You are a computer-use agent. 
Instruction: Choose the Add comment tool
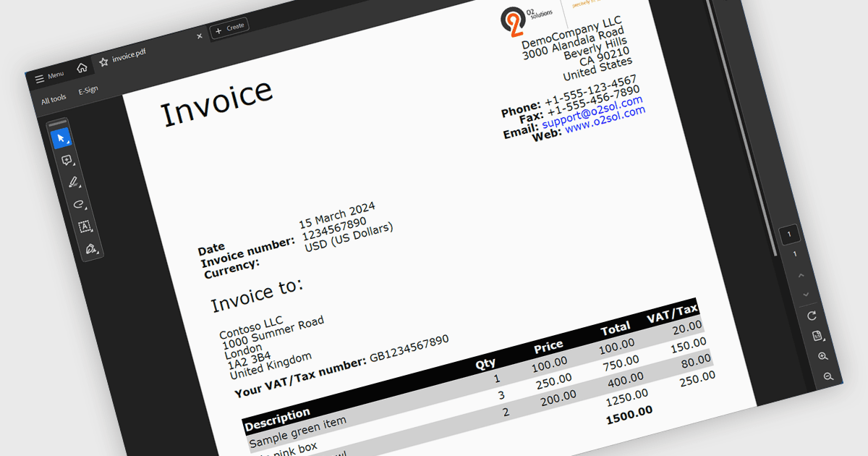[67, 161]
